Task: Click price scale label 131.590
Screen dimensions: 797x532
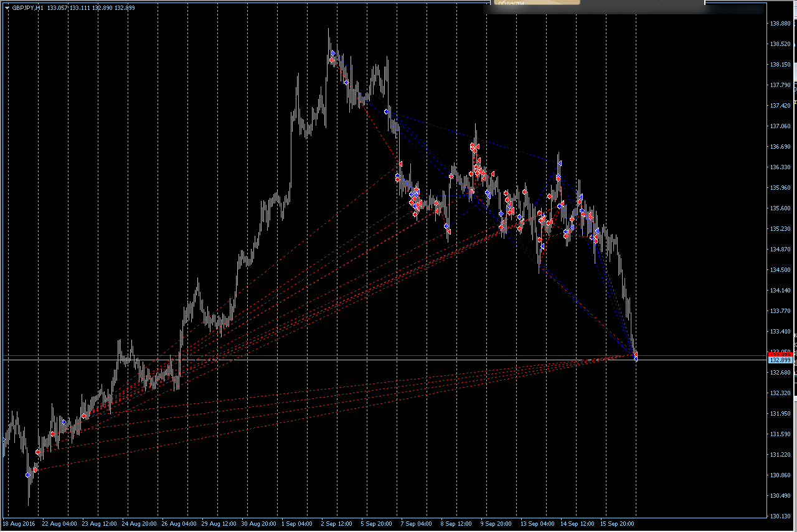Action: (780, 434)
